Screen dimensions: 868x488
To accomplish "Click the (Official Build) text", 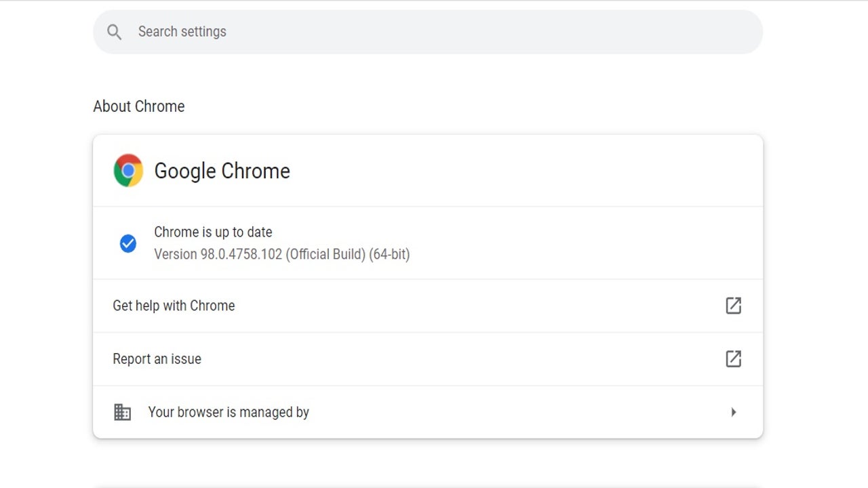I will pos(325,254).
